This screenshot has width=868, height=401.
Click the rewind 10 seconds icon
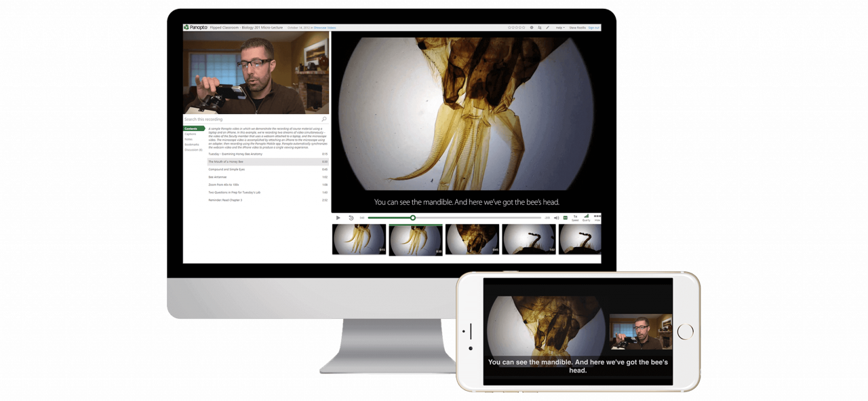point(351,218)
